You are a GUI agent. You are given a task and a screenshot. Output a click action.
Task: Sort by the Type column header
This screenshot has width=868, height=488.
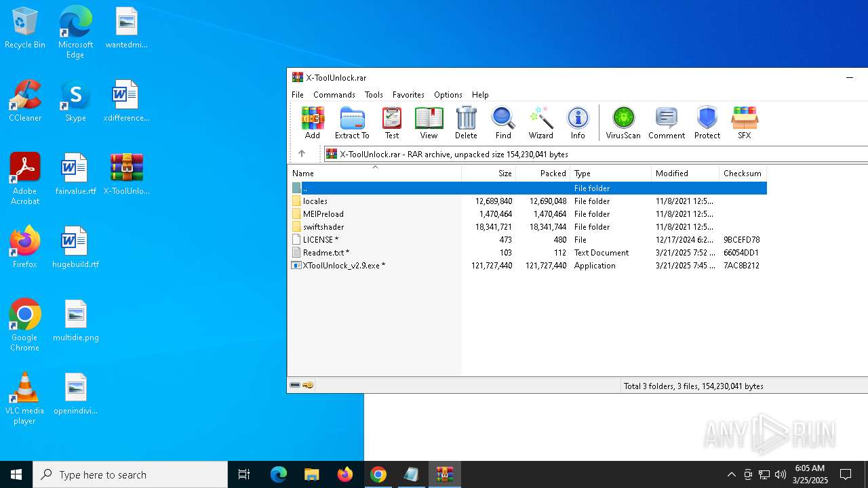coord(611,174)
